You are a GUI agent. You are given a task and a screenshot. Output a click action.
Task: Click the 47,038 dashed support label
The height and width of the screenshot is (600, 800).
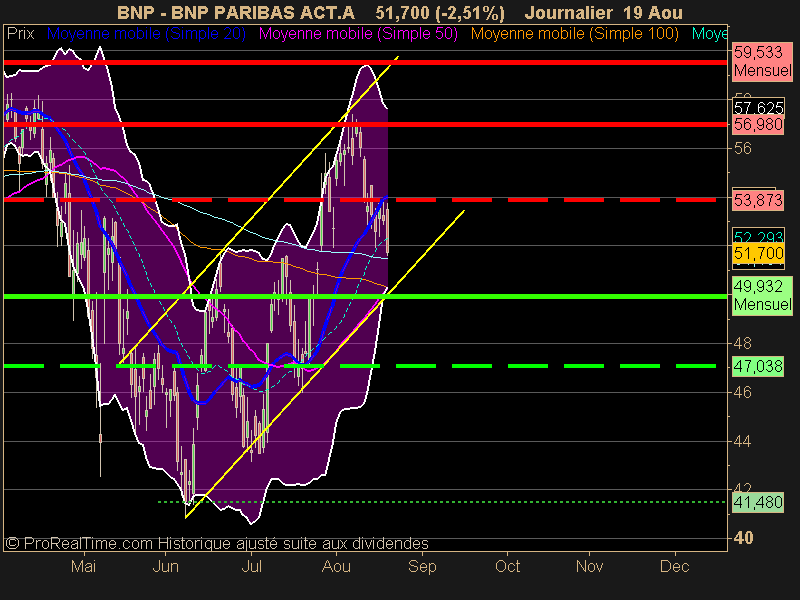[758, 366]
